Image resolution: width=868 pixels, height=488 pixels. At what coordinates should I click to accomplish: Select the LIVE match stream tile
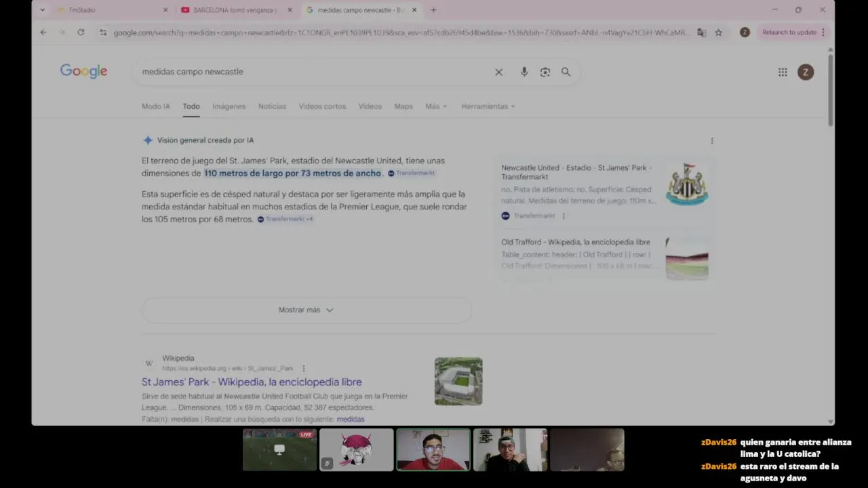point(279,449)
